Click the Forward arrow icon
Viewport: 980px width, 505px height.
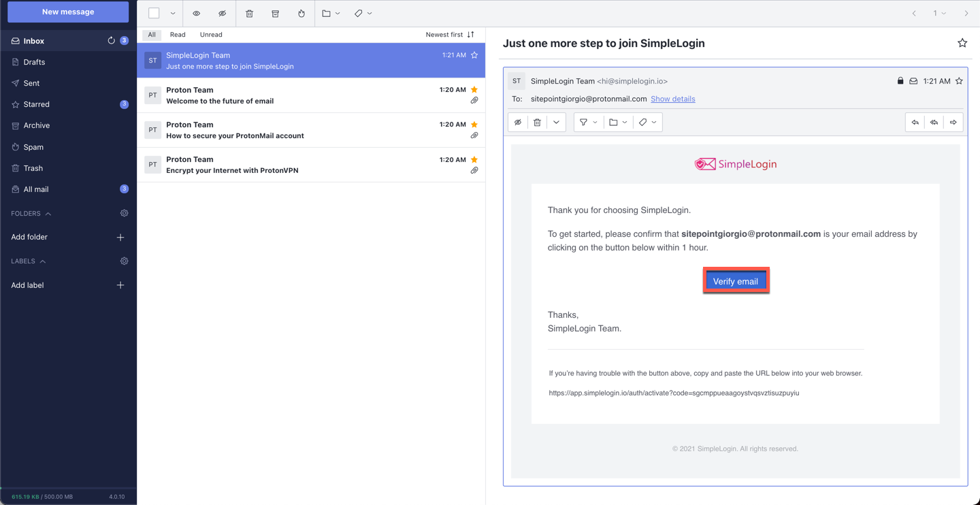point(953,123)
